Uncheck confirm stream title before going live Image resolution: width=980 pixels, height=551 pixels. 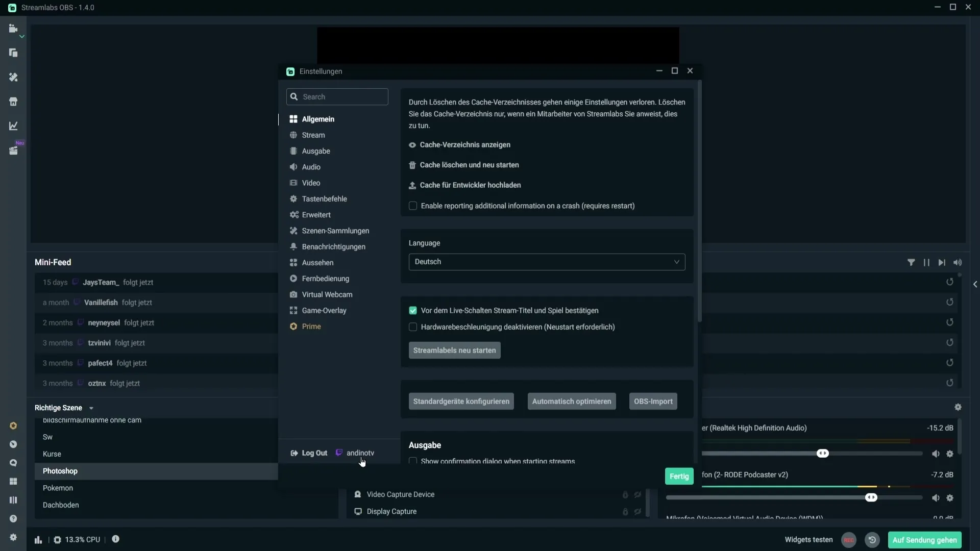click(x=413, y=310)
